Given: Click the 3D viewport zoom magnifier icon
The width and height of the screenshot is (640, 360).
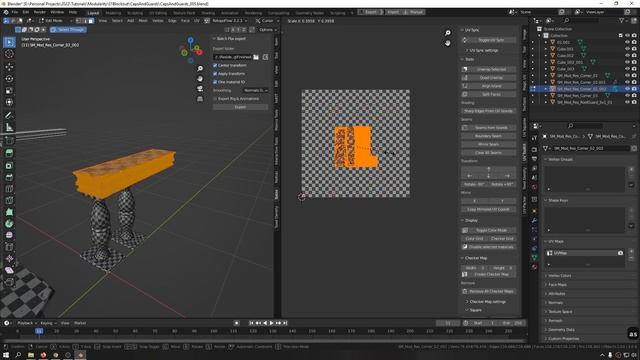Looking at the screenshot, I should 200,69.
